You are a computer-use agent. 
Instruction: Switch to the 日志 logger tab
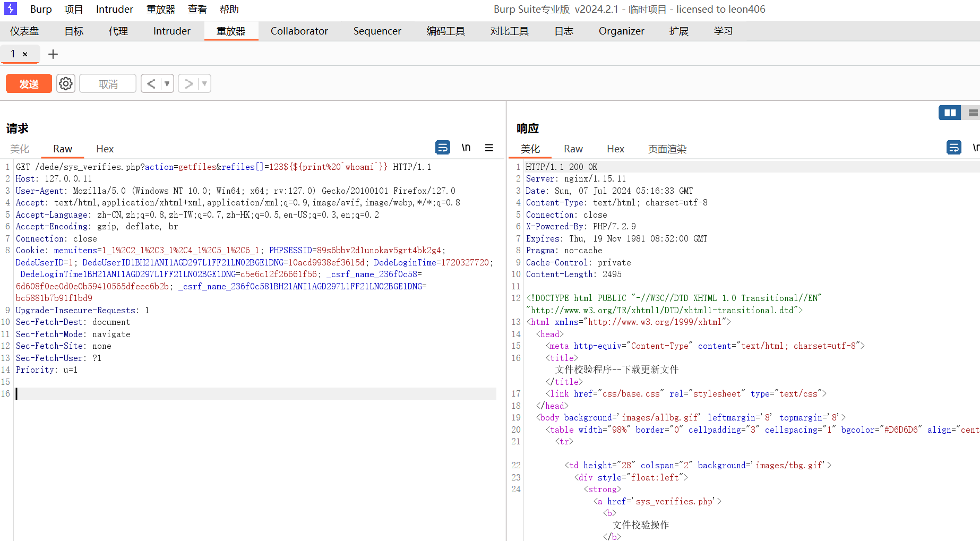(x=564, y=31)
